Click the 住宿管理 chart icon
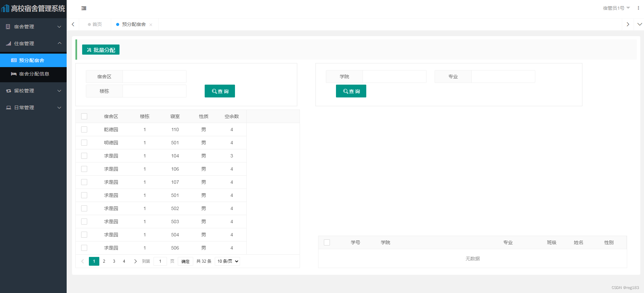The width and height of the screenshot is (644, 293). (x=8, y=43)
